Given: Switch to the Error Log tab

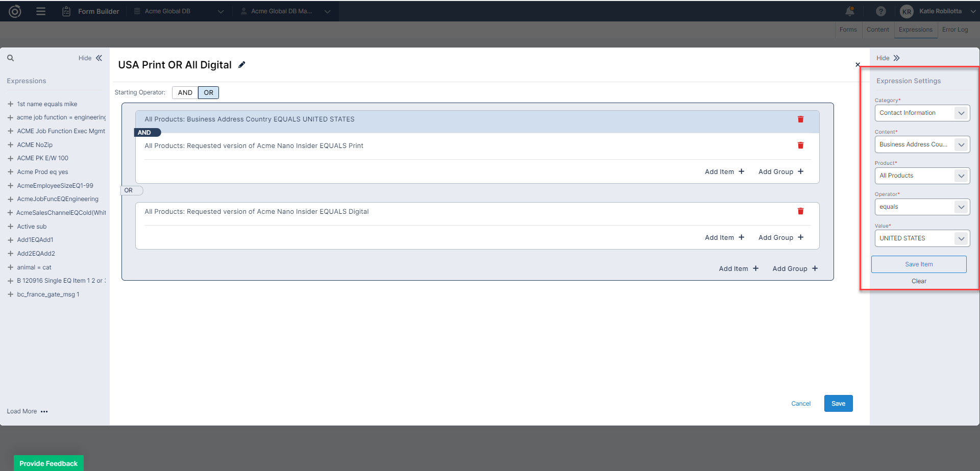Looking at the screenshot, I should (x=954, y=30).
